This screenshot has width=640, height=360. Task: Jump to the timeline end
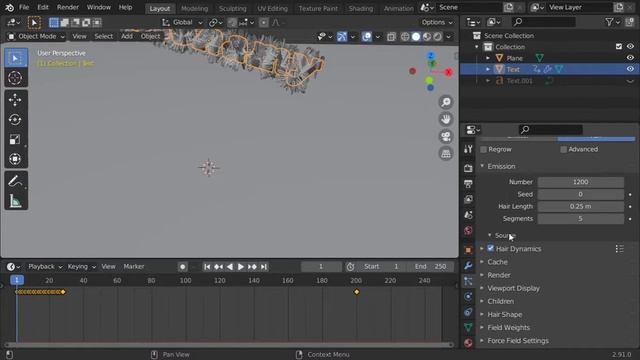pos(264,267)
